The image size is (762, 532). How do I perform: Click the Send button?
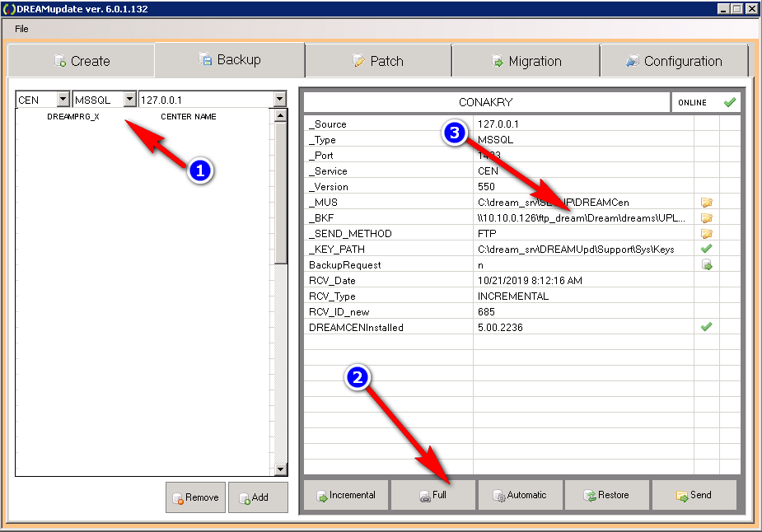click(x=694, y=495)
